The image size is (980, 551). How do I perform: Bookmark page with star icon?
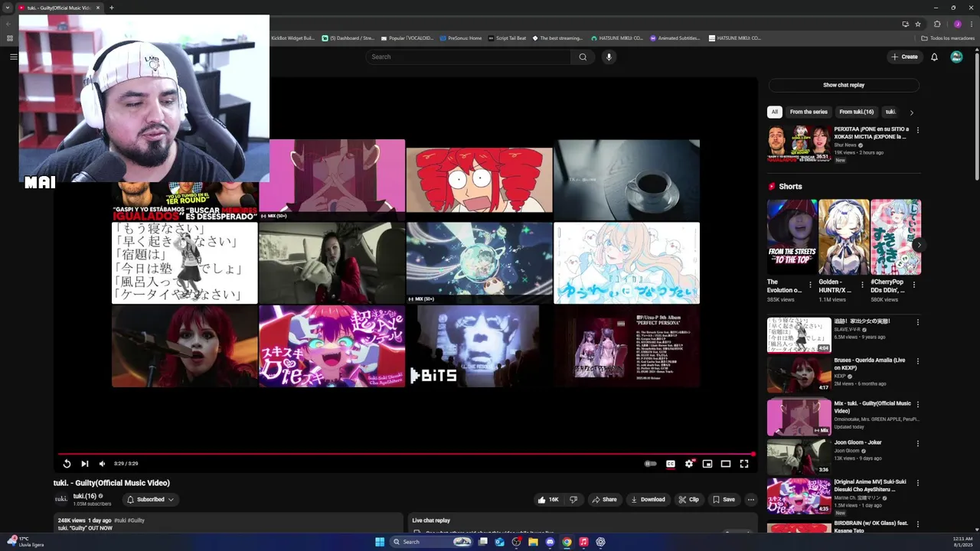tap(918, 24)
